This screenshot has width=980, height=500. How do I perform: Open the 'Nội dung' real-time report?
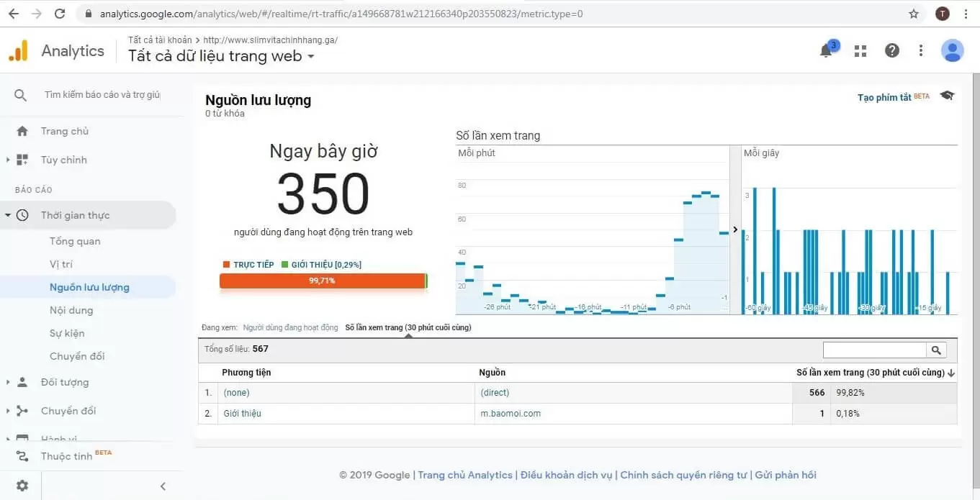click(x=71, y=310)
